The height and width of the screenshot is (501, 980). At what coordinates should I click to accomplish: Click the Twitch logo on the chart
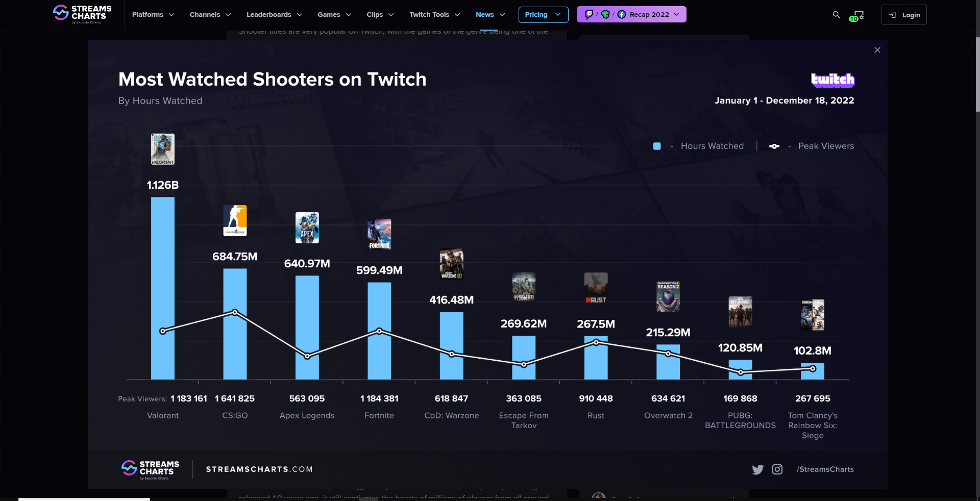coord(832,80)
